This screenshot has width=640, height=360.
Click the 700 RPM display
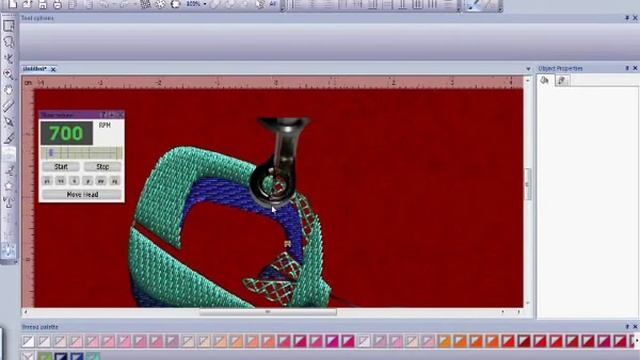point(66,133)
